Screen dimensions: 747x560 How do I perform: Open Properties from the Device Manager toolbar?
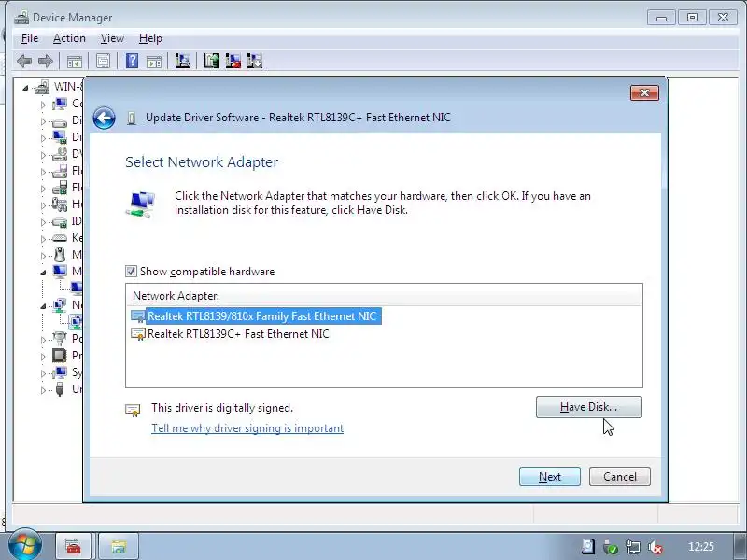pos(103,61)
